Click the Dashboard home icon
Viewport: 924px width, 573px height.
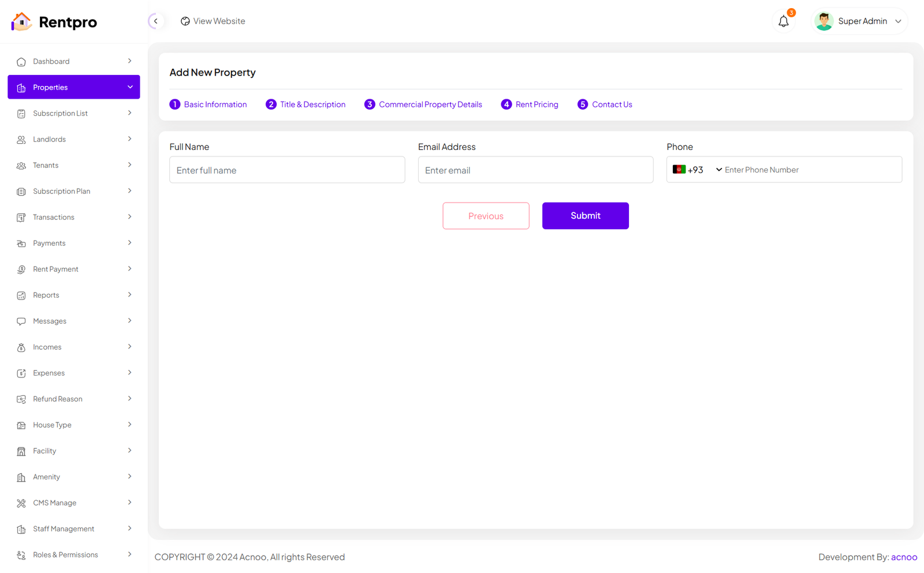pos(21,62)
